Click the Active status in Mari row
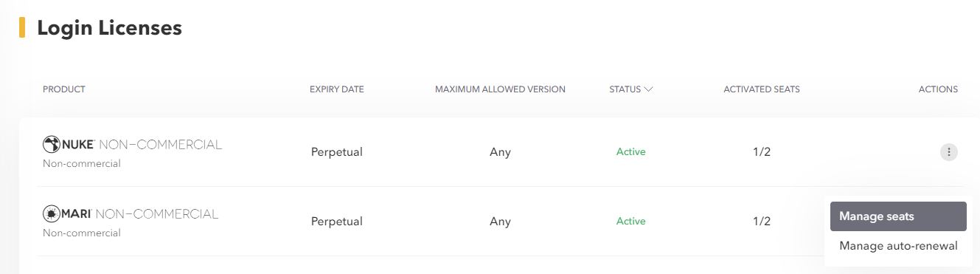The image size is (980, 274). click(x=630, y=221)
